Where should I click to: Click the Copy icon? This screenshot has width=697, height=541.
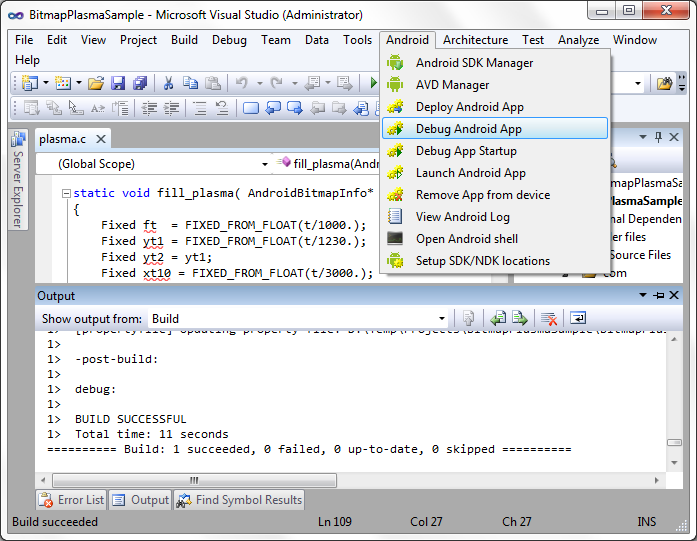click(191, 83)
